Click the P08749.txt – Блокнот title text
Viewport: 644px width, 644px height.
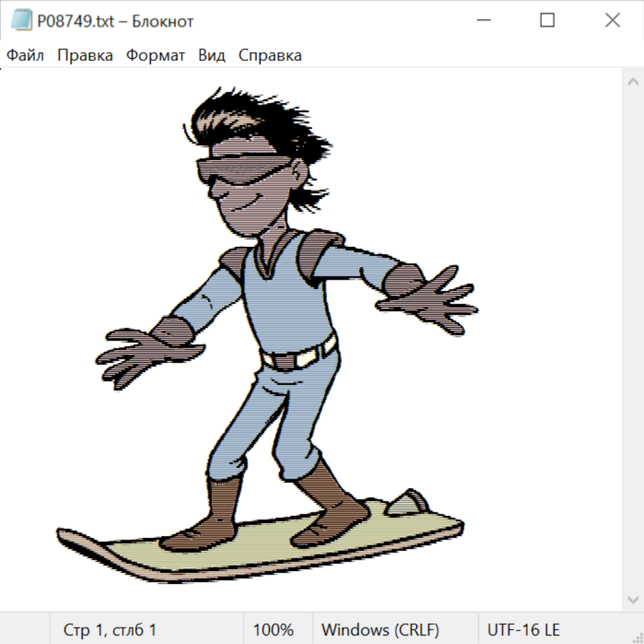point(115,21)
